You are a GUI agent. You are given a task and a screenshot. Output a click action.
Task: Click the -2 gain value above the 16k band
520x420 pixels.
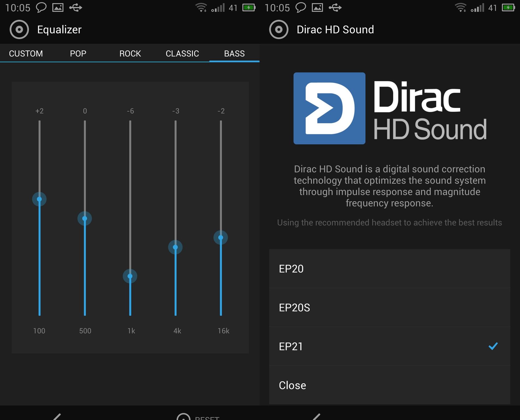coord(221,111)
